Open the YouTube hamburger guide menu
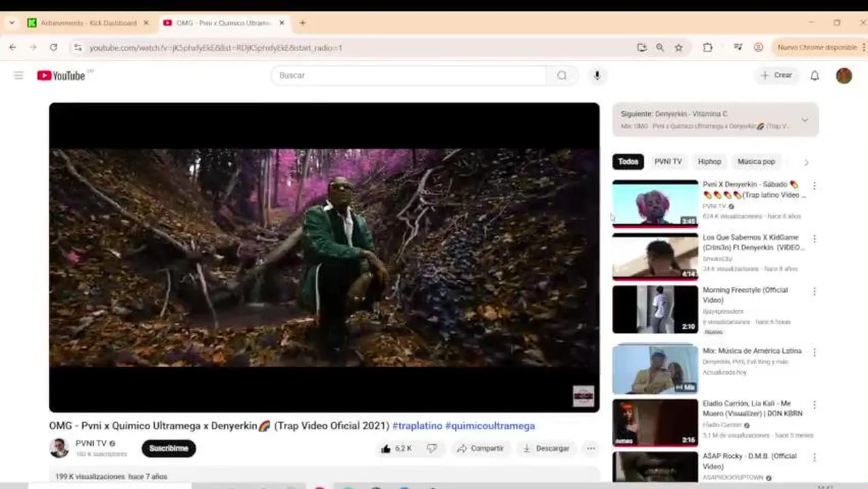The height and width of the screenshot is (489, 868). coord(18,75)
